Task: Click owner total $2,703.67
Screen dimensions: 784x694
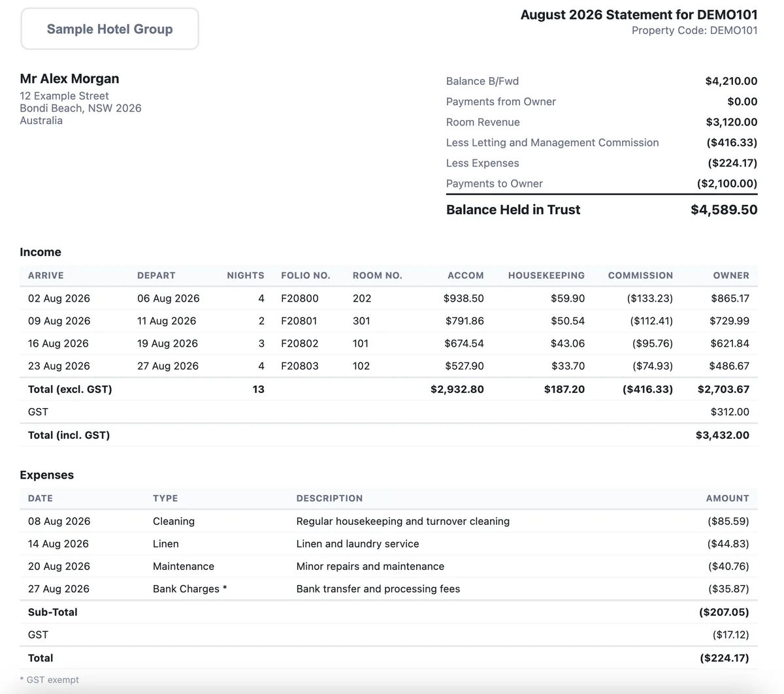Action: click(x=723, y=389)
